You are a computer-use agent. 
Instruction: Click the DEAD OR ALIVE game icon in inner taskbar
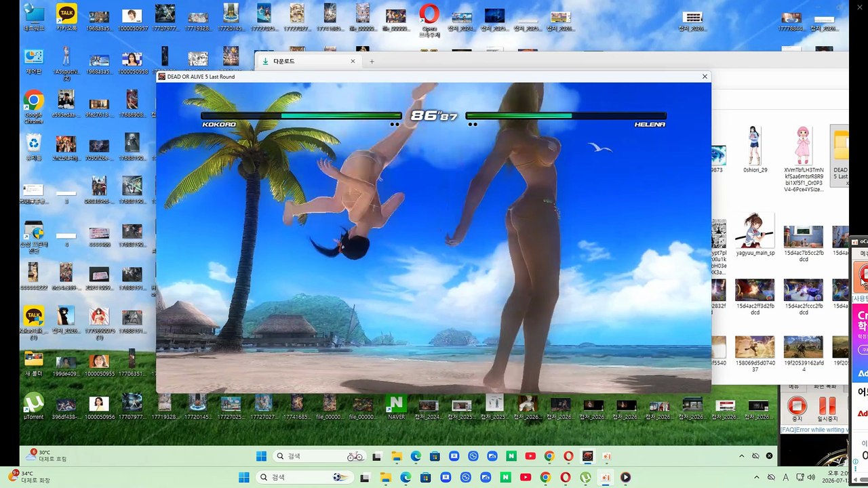[x=588, y=456]
